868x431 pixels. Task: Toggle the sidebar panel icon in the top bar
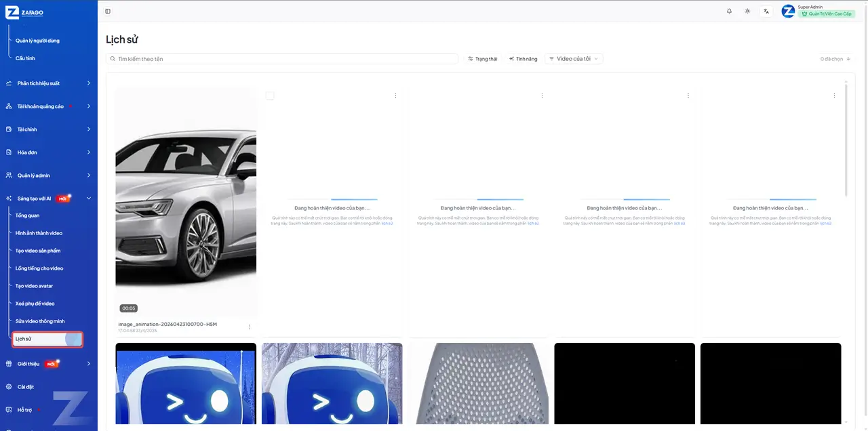coord(108,11)
